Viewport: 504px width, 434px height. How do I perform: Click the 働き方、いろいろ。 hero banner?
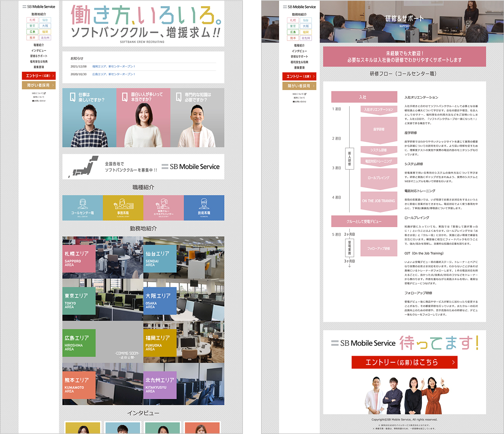(x=143, y=23)
